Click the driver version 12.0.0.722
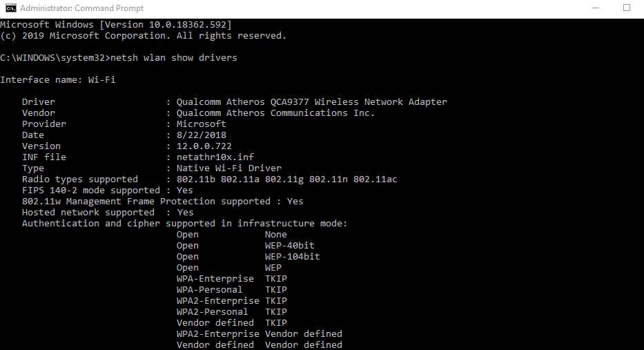Viewport: 644px width, 350px height. (204, 146)
